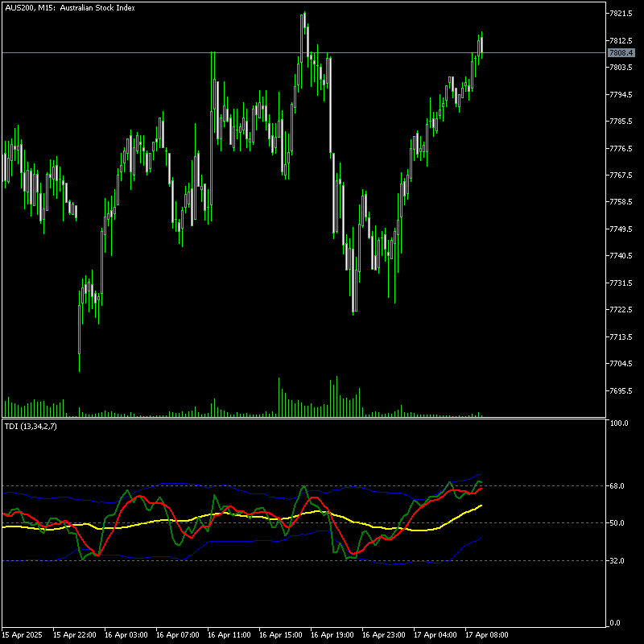Image resolution: width=644 pixels, height=644 pixels.
Task: Select the 17 Apr 08:00 time marker
Action: 487,634
